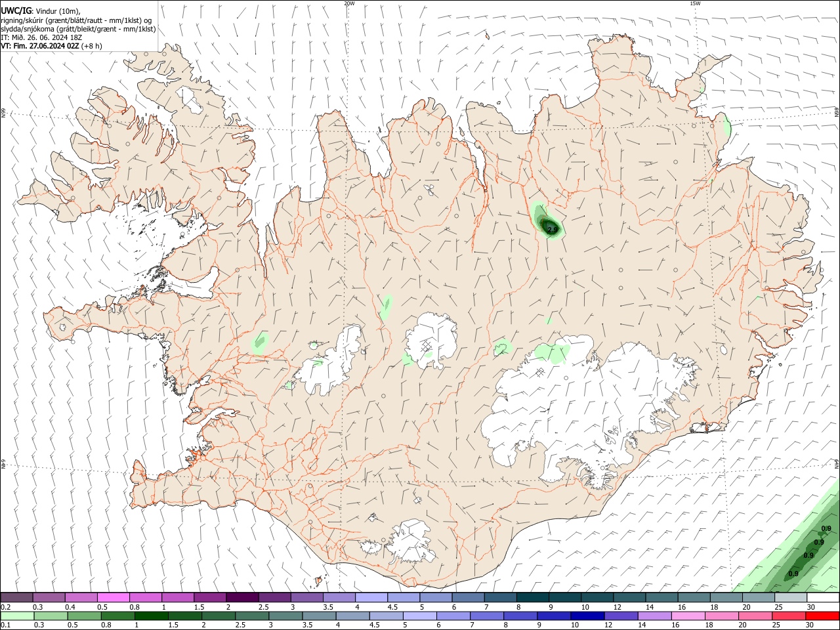This screenshot has height=630, width=840.
Task: Select the violet 14 swatch in lower legend row
Action: click(654, 616)
